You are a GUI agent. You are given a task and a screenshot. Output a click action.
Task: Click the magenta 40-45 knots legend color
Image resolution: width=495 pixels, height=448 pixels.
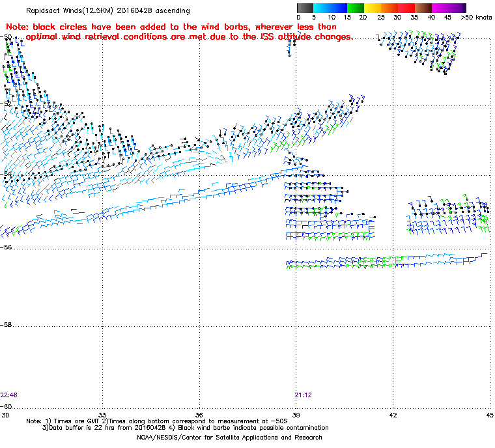[x=441, y=8]
